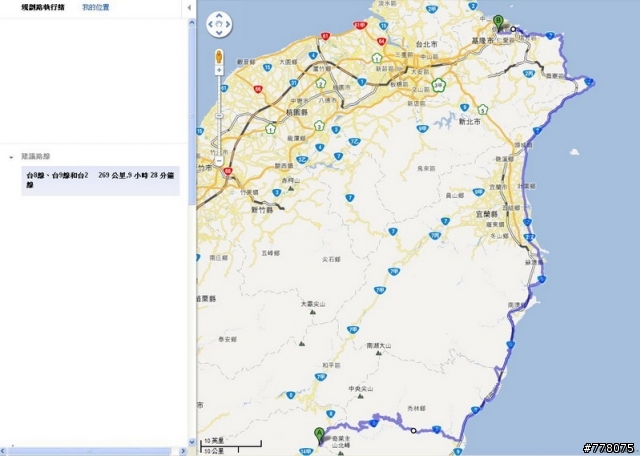Zoom out with the minus button
The height and width of the screenshot is (456, 640).
coord(219,160)
